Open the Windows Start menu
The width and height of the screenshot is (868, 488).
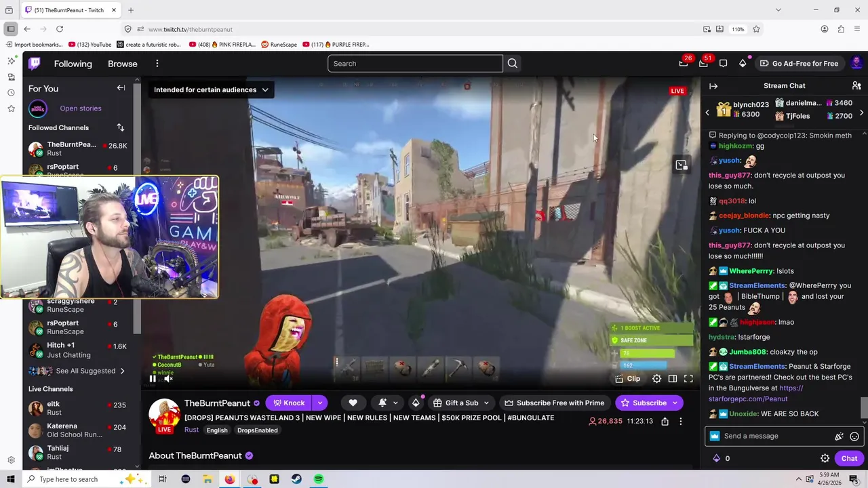pyautogui.click(x=10, y=479)
